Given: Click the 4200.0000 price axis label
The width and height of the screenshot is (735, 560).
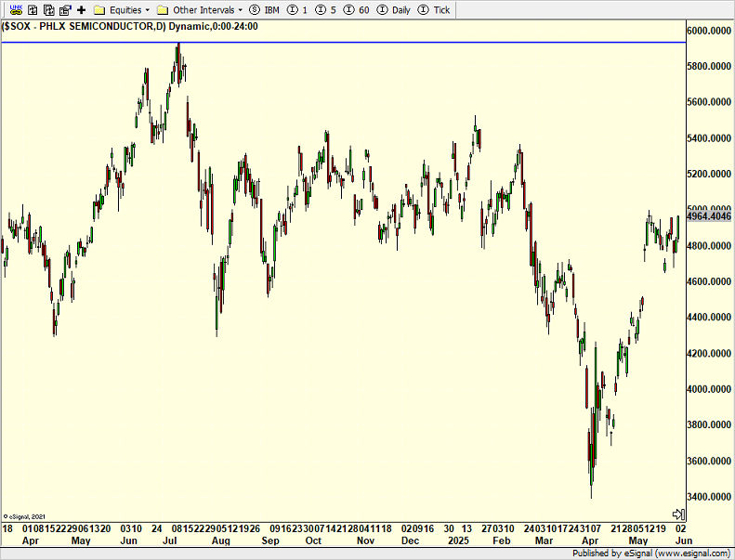Looking at the screenshot, I should 709,353.
